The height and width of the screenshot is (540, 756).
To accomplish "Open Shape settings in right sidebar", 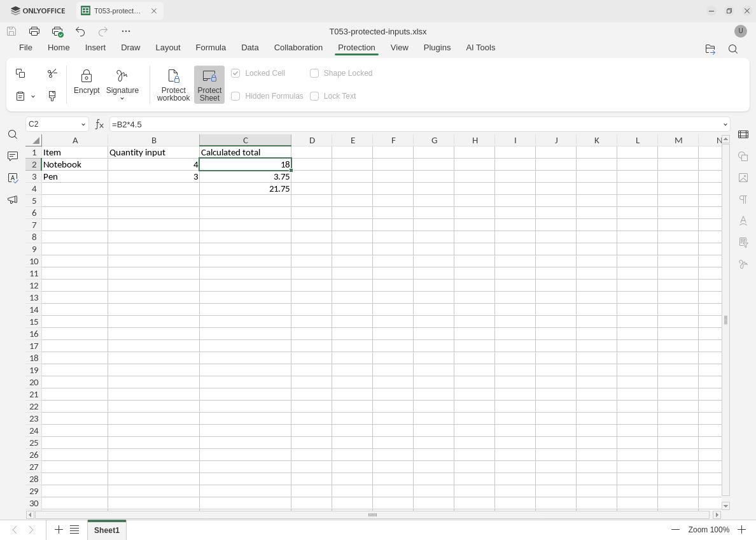I will click(743, 156).
